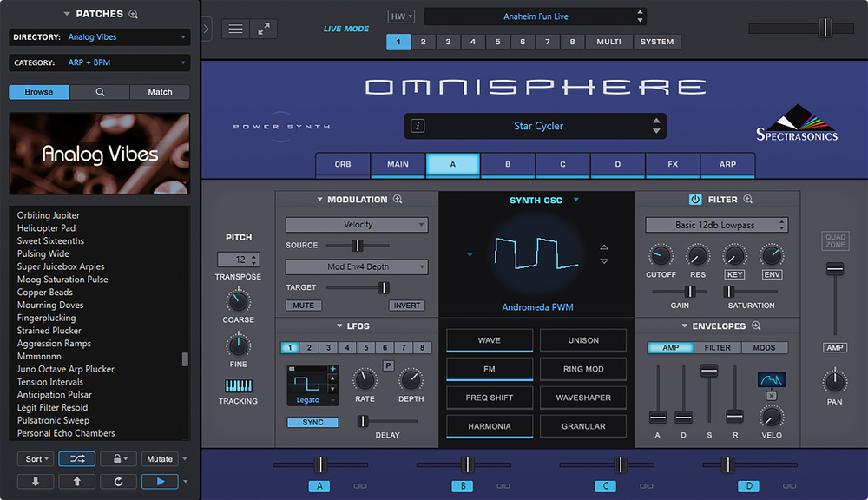Click the lock icon in browser footer

pos(117,459)
